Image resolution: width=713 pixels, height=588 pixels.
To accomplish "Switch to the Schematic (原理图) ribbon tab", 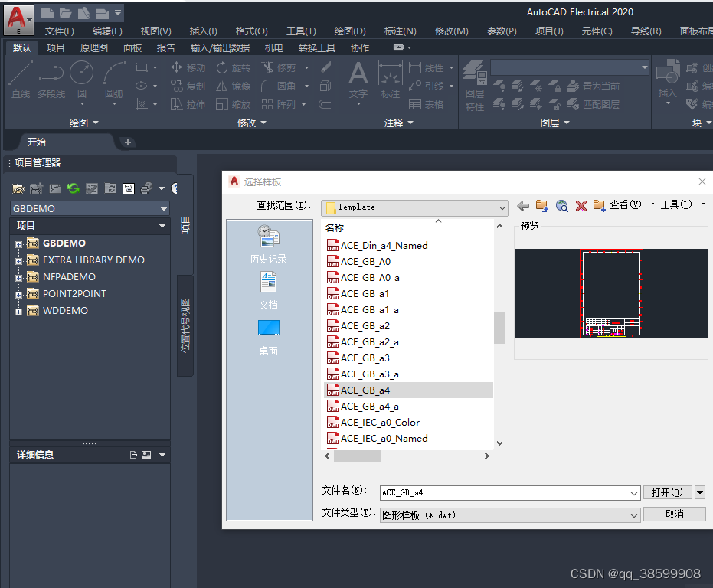I will 94,47.
